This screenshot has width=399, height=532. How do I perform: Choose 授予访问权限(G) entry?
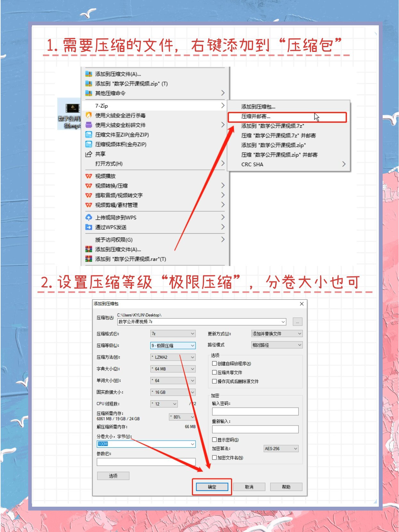tap(155, 239)
